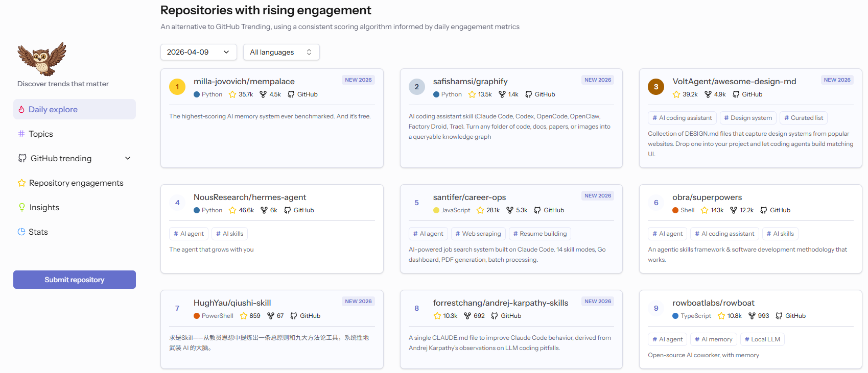Click the lightbulb icon beside Insights
The width and height of the screenshot is (868, 373).
pyautogui.click(x=21, y=207)
